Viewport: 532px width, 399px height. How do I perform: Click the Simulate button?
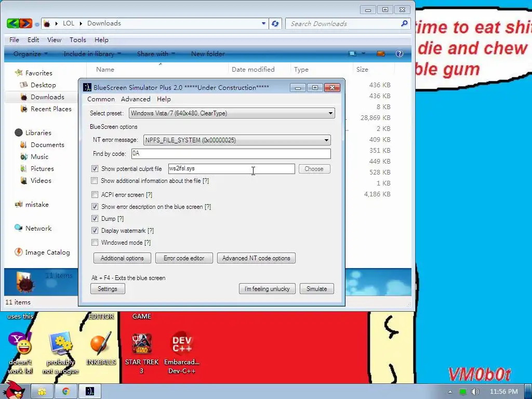pos(317,289)
